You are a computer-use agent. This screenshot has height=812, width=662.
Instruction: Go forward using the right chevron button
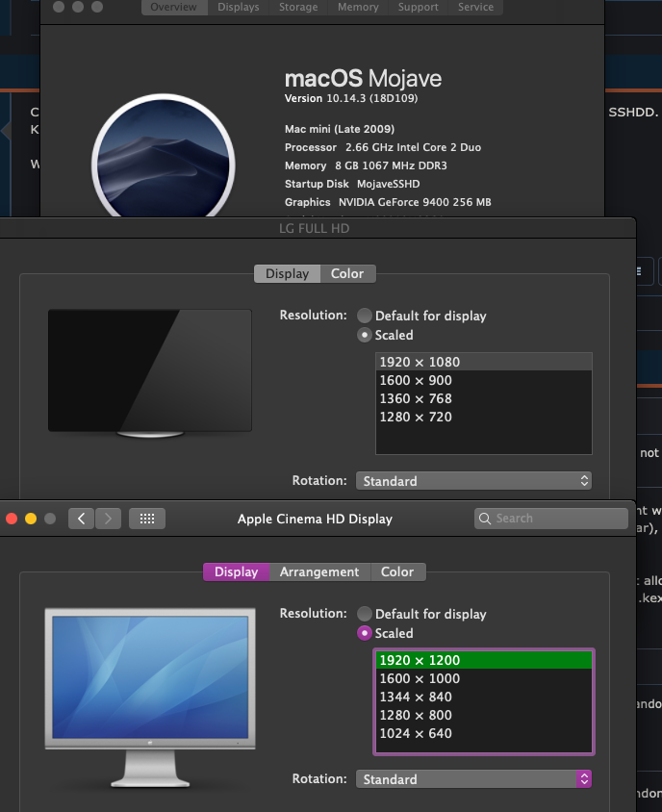[109, 519]
